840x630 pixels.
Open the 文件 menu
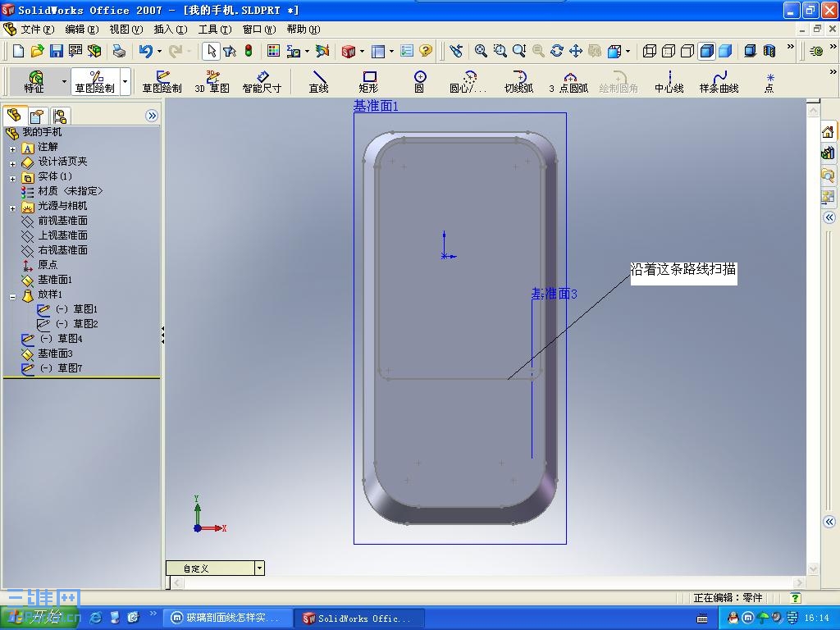38,30
